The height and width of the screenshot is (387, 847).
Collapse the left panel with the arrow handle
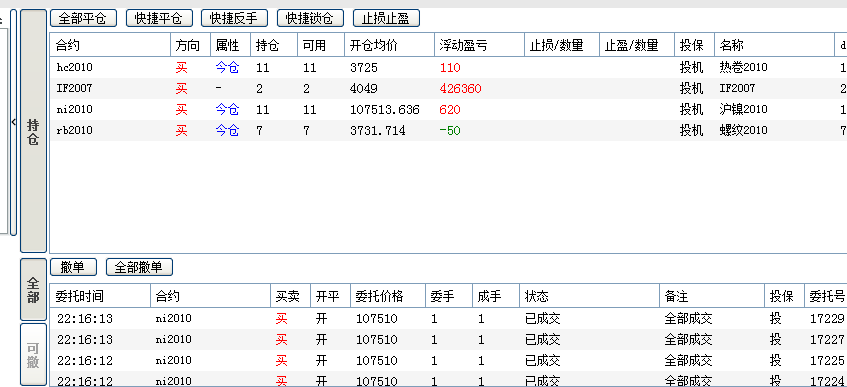tap(14, 123)
